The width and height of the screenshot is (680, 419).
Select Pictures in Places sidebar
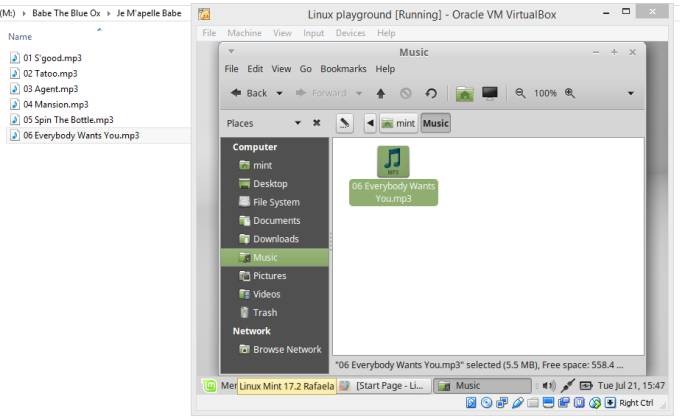tap(275, 276)
